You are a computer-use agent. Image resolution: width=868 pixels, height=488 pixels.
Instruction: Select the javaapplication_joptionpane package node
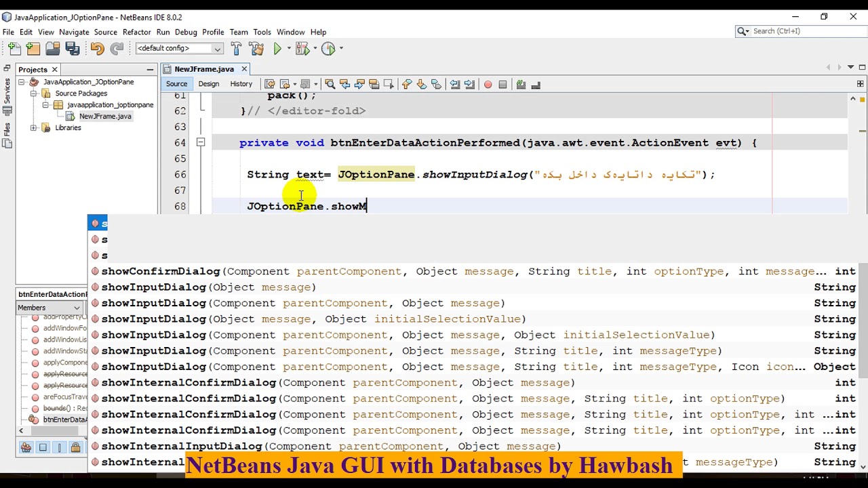click(x=110, y=105)
